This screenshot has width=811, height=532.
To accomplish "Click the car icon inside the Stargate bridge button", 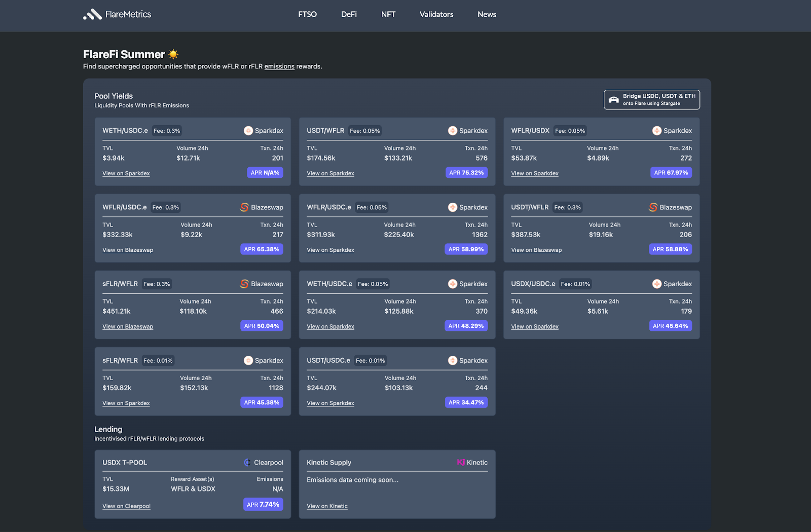I will pos(614,99).
